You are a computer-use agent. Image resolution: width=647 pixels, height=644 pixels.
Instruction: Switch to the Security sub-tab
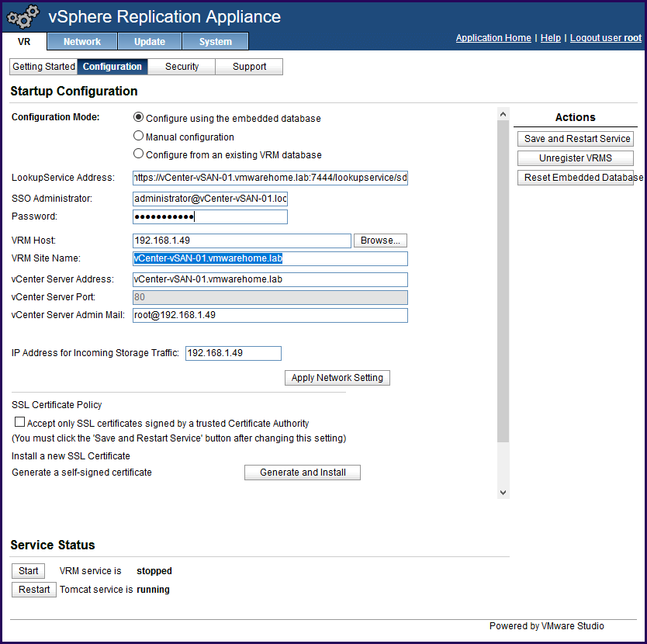[x=182, y=67]
